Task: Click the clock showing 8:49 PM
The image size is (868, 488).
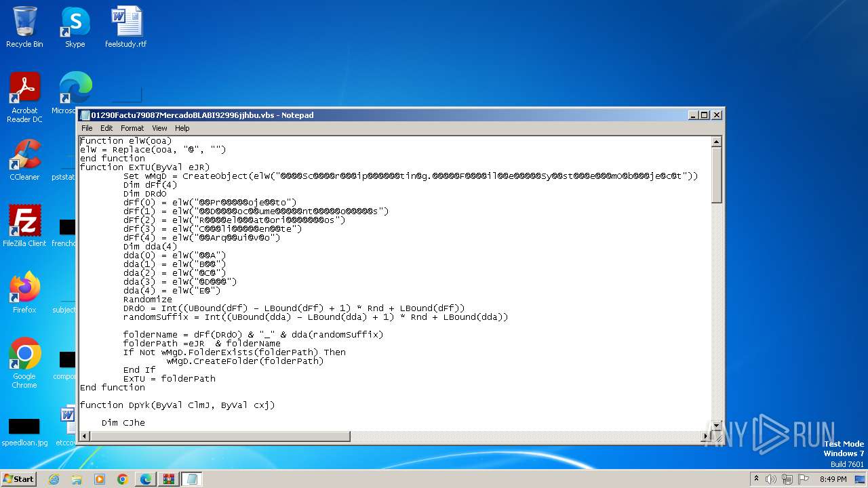Action: click(833, 479)
